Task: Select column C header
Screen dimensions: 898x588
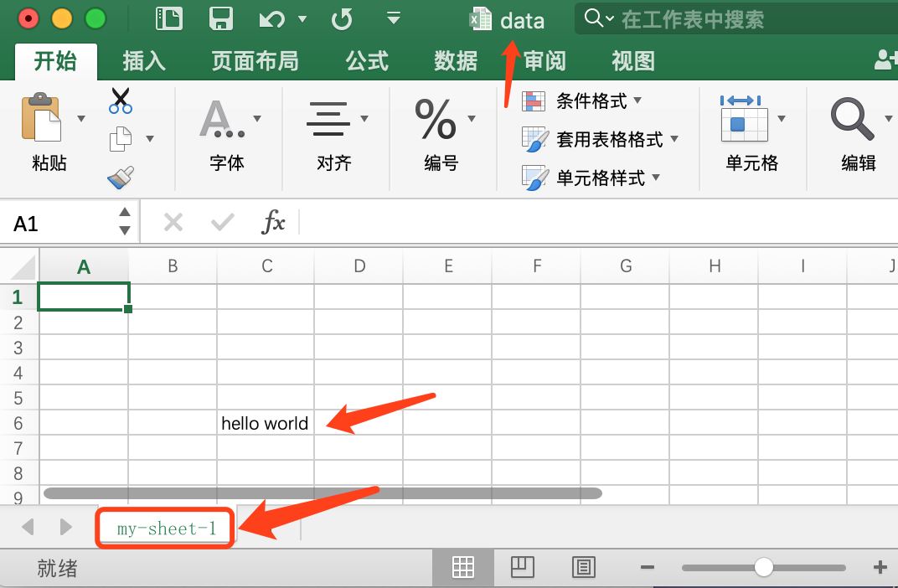Action: point(266,266)
